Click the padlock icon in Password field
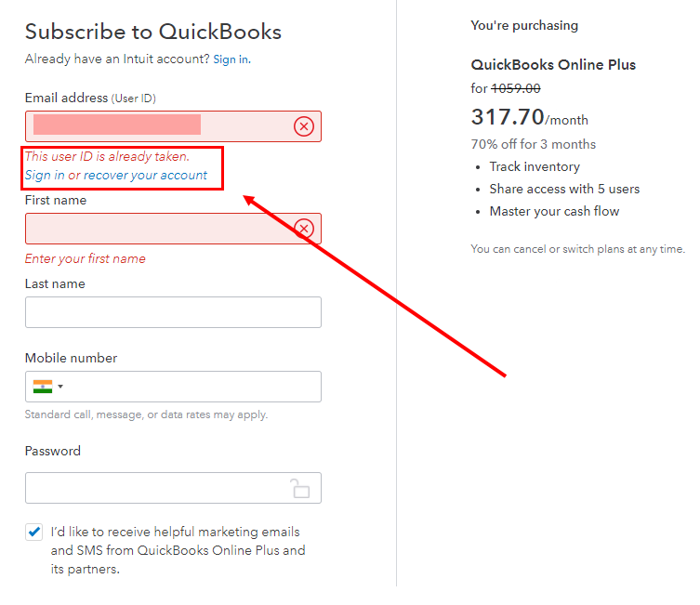This screenshot has width=700, height=605. 299,488
